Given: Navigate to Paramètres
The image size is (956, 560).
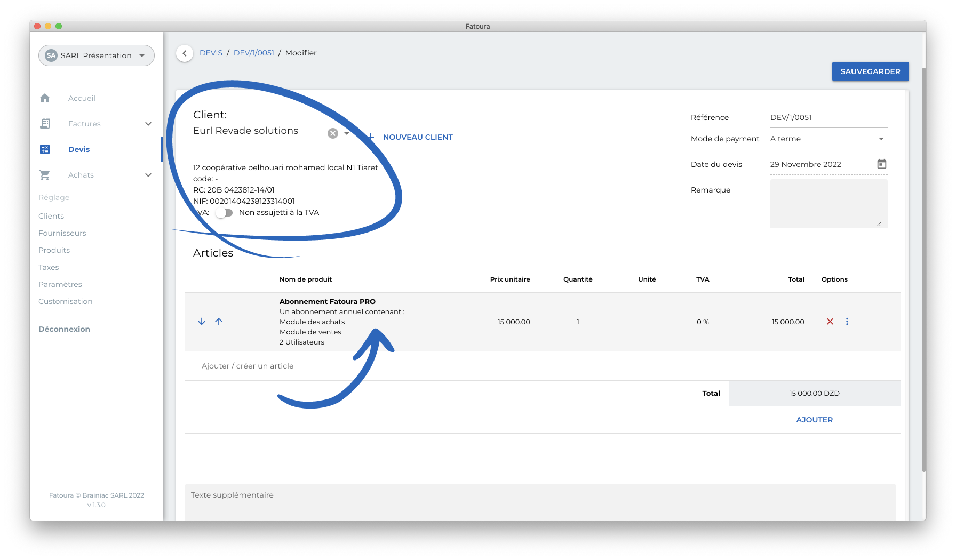Looking at the screenshot, I should [x=60, y=284].
